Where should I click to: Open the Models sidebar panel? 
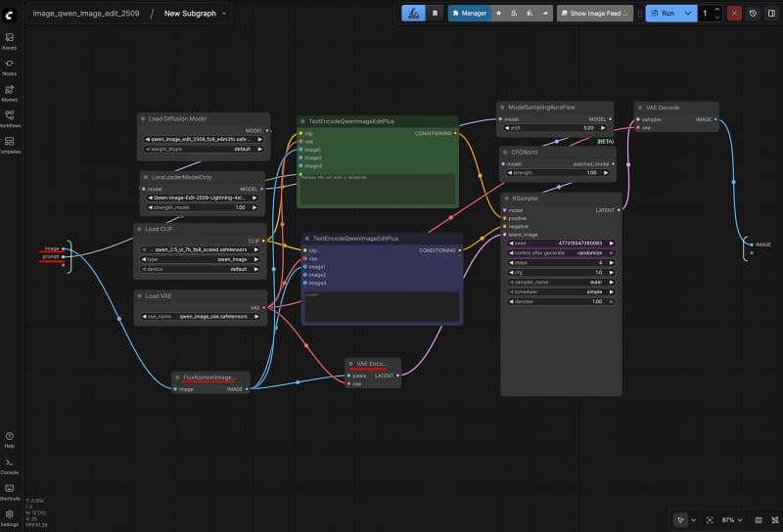coord(10,93)
